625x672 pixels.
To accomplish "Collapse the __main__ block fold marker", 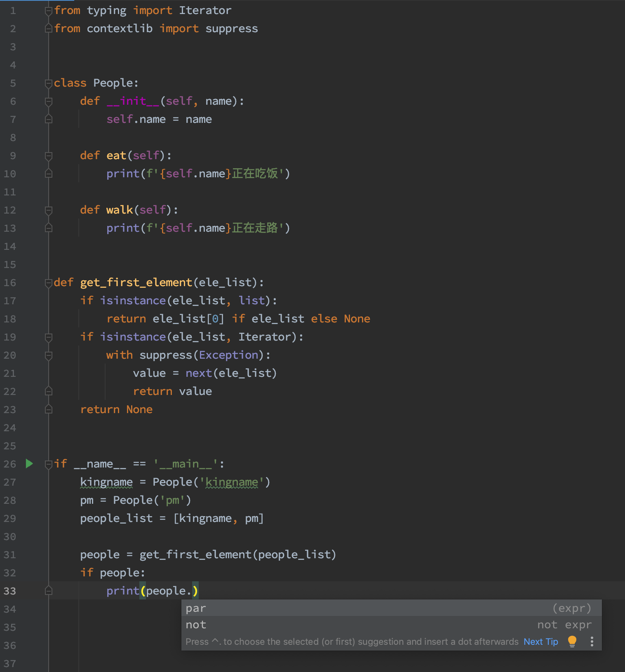I will [48, 464].
